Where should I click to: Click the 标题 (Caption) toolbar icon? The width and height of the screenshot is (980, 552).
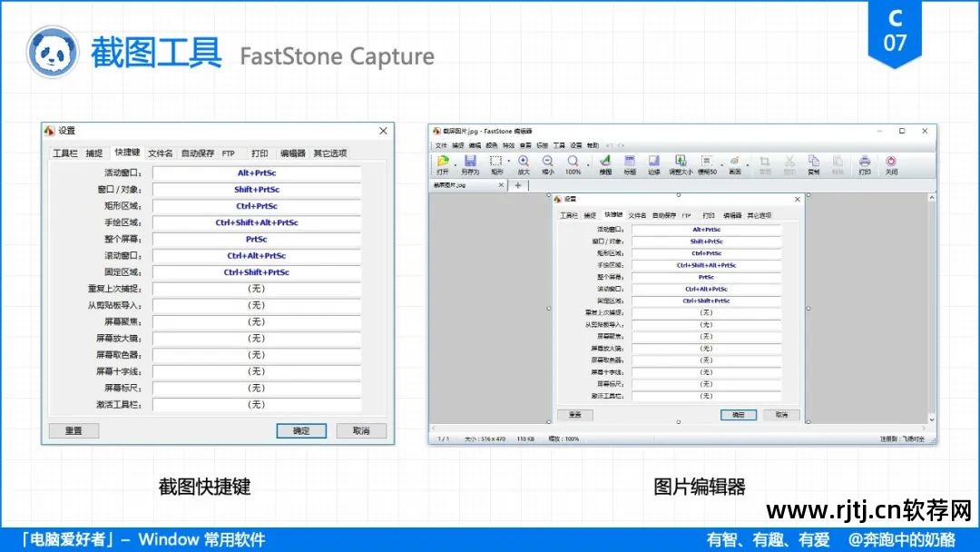tap(630, 162)
